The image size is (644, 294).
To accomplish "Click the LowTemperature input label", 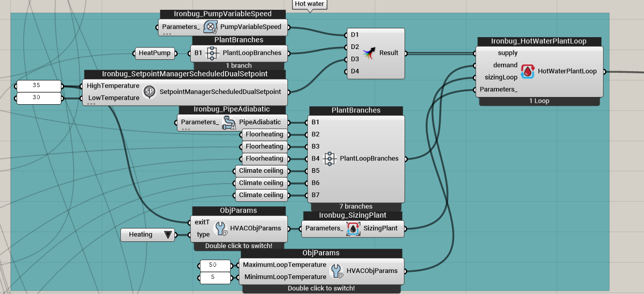I will click(113, 98).
